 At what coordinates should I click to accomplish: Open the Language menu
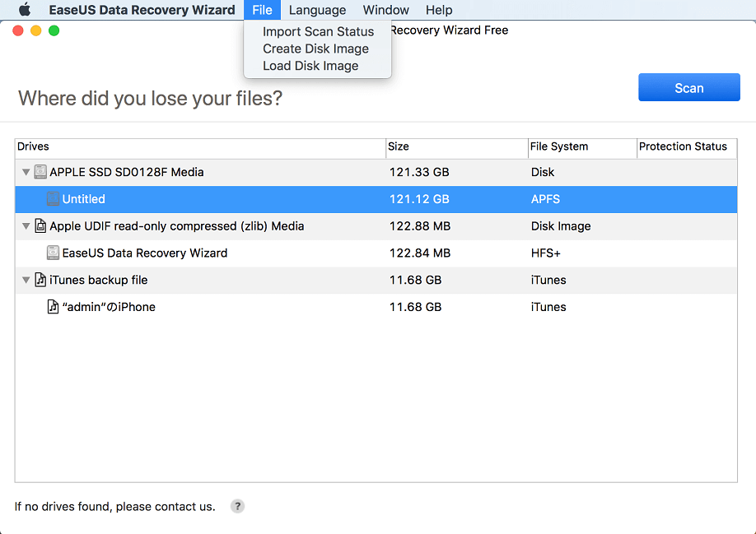[x=317, y=9]
